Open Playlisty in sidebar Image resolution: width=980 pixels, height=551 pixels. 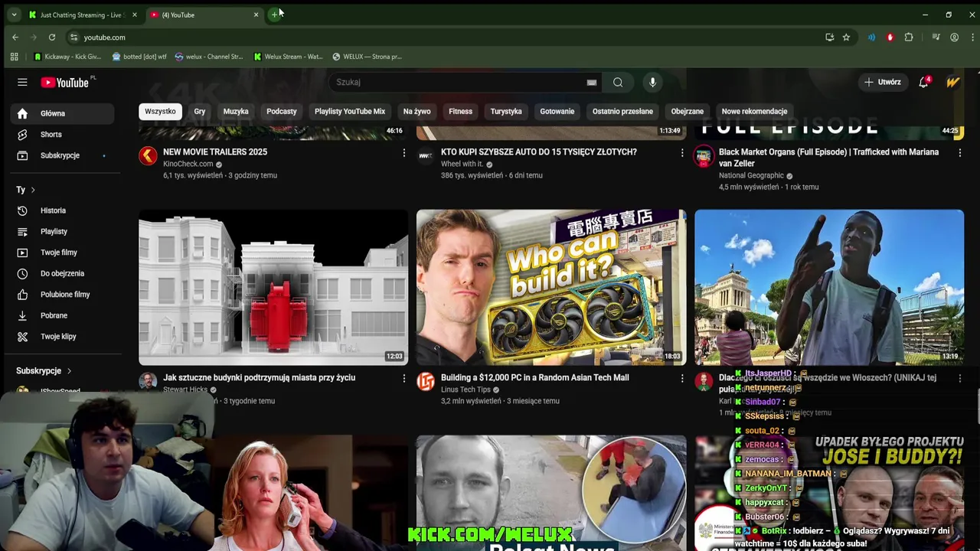pyautogui.click(x=62, y=231)
